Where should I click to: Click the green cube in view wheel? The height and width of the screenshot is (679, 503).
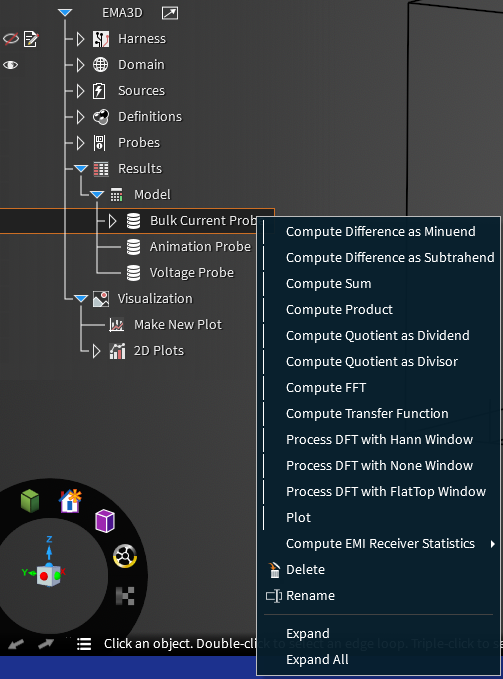click(x=30, y=501)
